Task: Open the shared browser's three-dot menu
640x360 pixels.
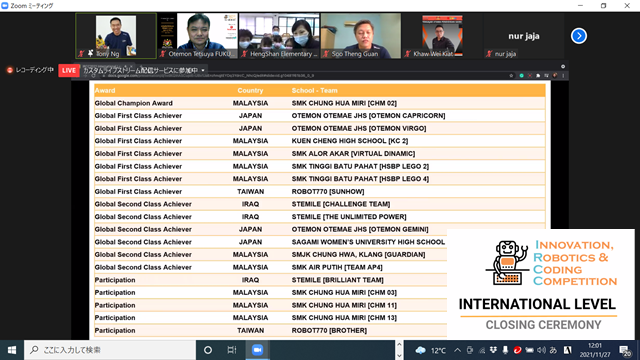Action: pos(563,76)
